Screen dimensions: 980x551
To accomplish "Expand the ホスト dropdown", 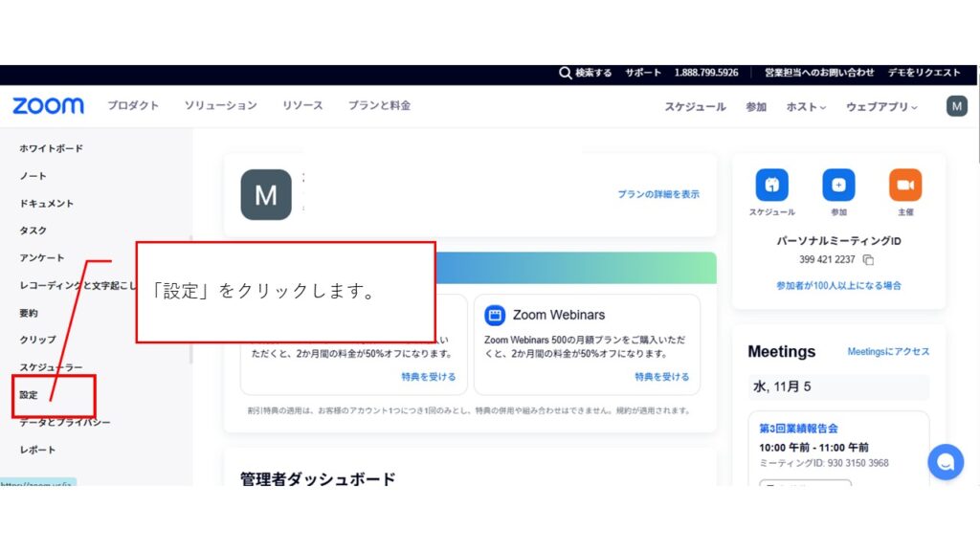I will click(806, 107).
